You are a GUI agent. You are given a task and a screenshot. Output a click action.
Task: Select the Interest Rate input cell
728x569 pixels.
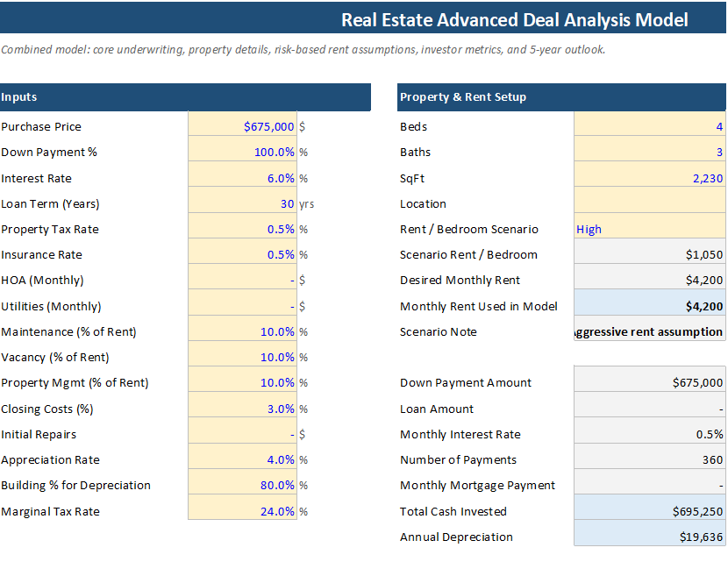242,178
